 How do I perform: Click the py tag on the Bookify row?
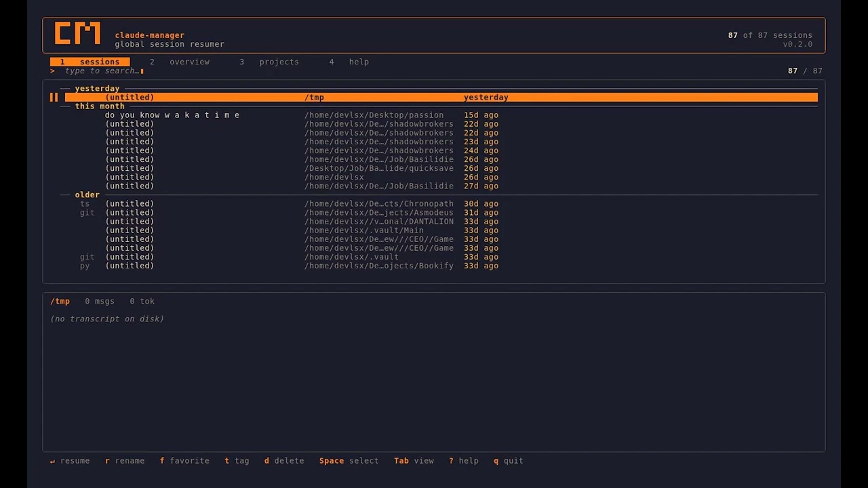coord(85,266)
